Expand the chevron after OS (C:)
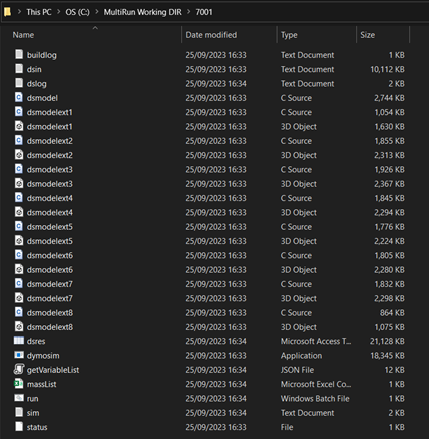 (97, 12)
